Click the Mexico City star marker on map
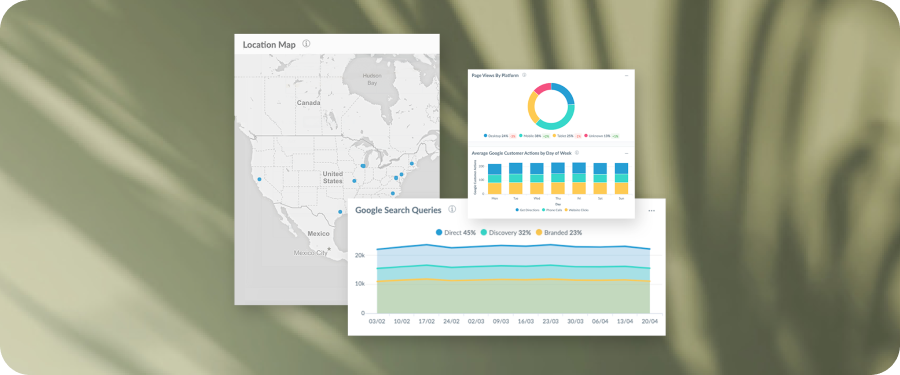Screen dimensions: 900x375 329,249
